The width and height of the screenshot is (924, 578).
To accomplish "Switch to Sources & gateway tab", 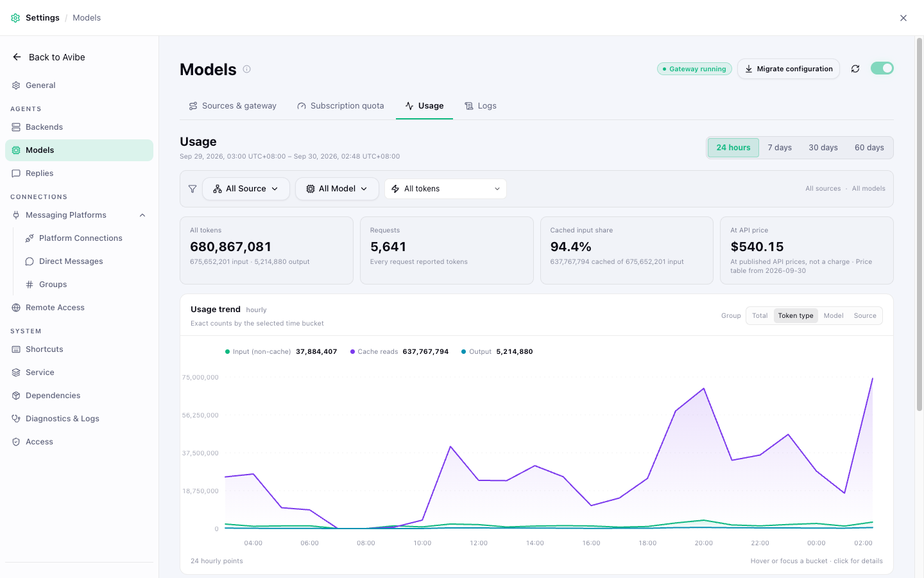I will pyautogui.click(x=233, y=106).
